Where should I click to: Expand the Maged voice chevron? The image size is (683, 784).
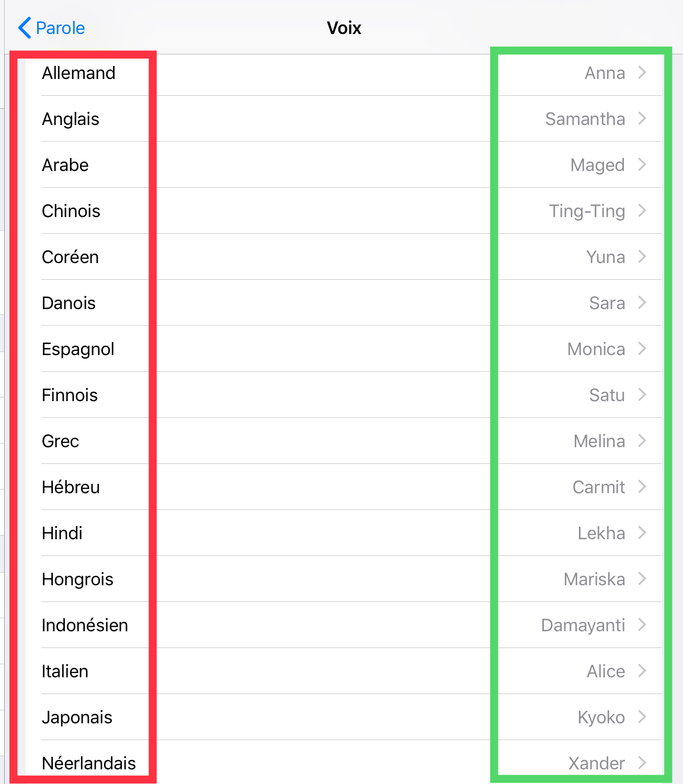pos(643,165)
